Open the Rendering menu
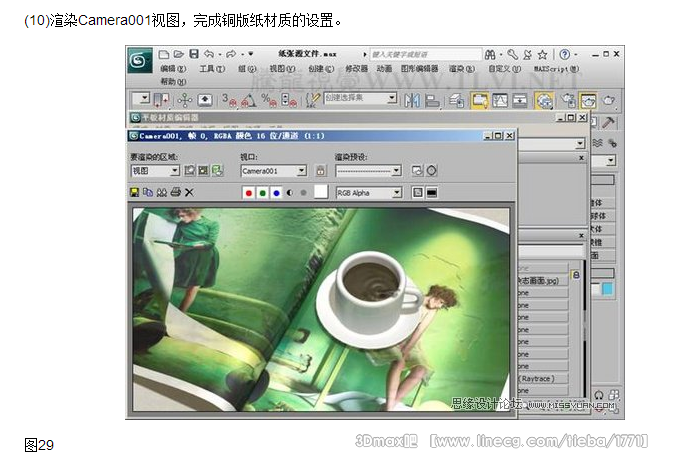The image size is (677, 458). (462, 69)
